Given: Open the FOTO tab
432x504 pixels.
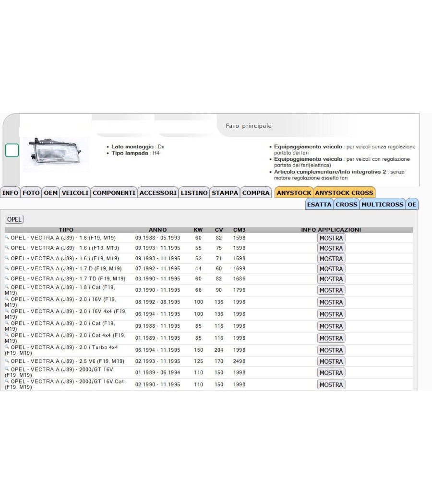Looking at the screenshot, I should 31,192.
